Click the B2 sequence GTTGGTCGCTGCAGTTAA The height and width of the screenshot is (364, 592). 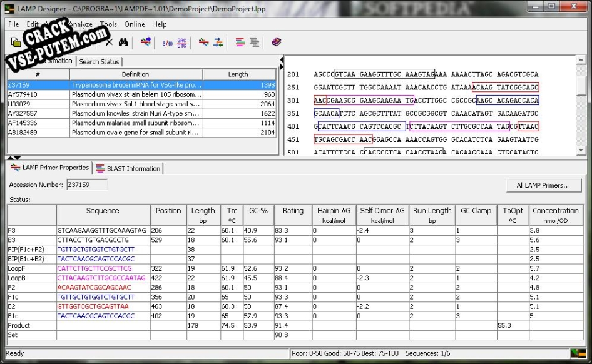[x=93, y=306]
